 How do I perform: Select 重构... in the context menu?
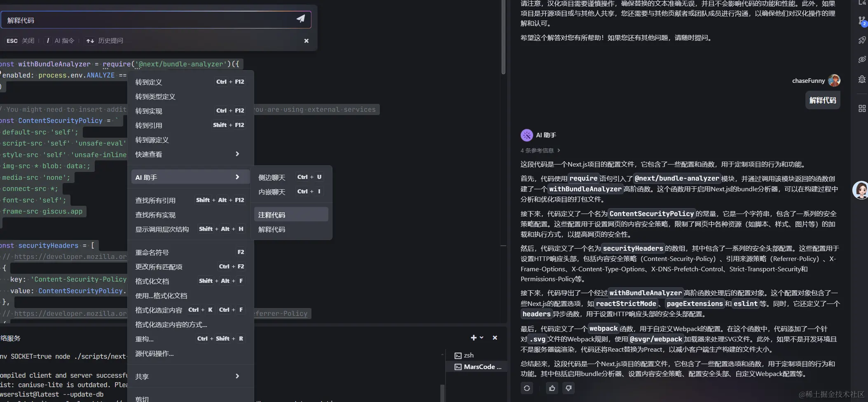coord(190,339)
